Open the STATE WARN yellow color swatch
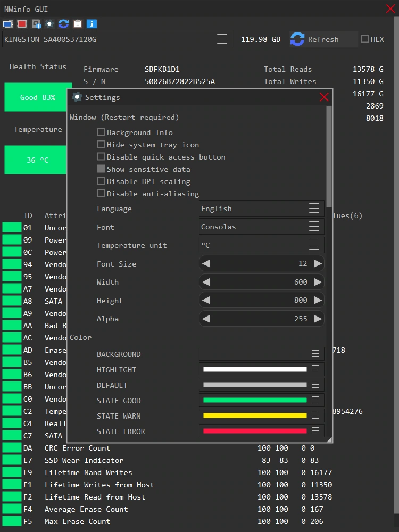The width and height of the screenshot is (399, 532). 261,415
